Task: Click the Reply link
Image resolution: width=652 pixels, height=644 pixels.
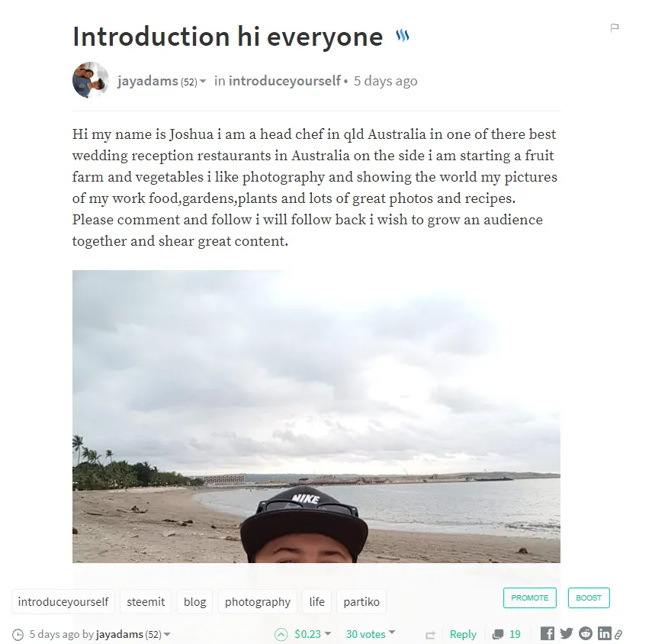Action: (x=463, y=634)
